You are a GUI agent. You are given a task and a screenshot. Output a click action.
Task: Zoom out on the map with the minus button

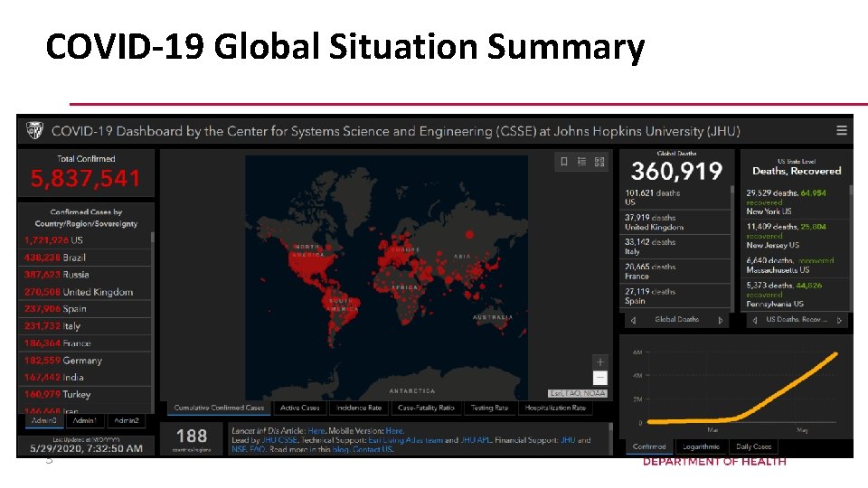click(x=600, y=378)
